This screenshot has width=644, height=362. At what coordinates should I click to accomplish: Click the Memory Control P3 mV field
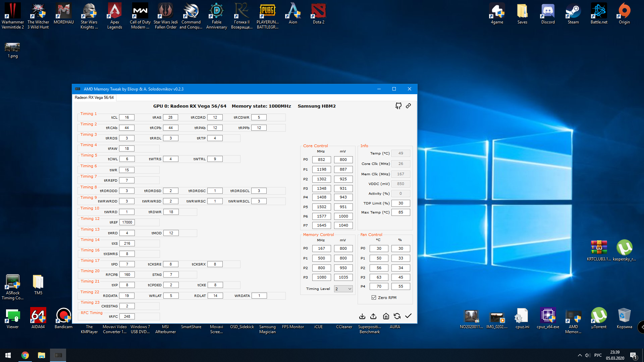click(x=343, y=277)
